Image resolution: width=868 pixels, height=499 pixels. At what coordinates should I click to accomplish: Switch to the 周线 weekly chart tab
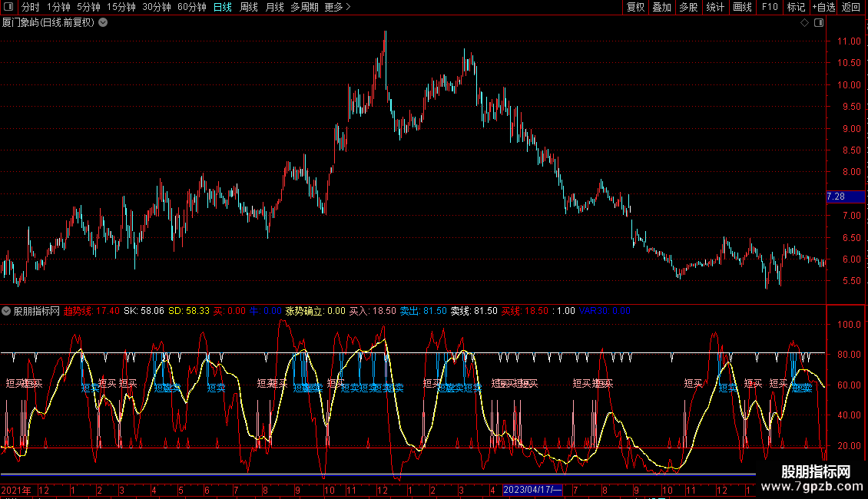[x=249, y=8]
